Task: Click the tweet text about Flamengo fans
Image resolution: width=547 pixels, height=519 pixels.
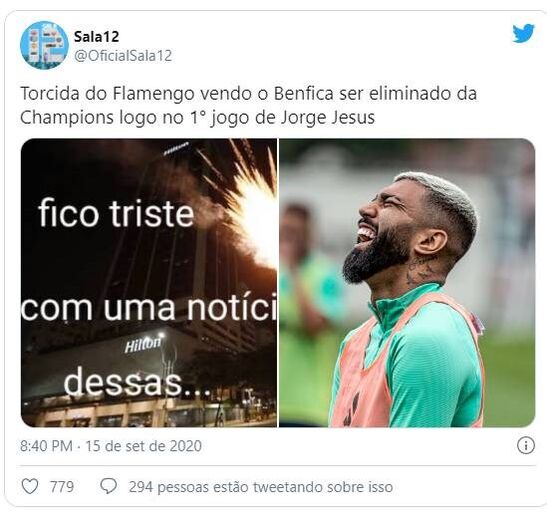Action: click(x=248, y=105)
